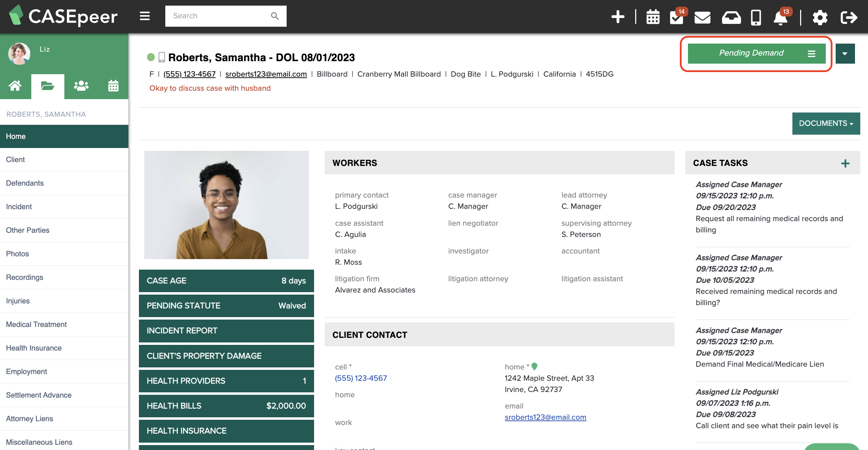Screen dimensions: 868x450
Task: Click the search magnifier icon
Action: pos(275,16)
